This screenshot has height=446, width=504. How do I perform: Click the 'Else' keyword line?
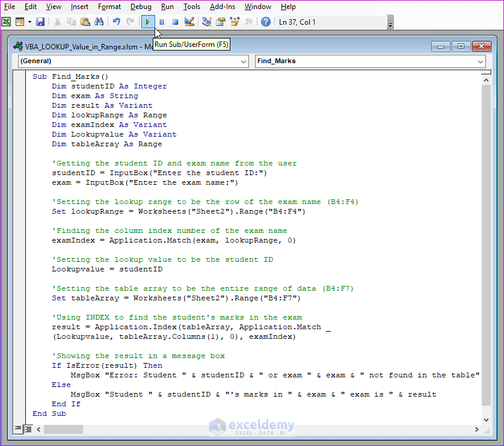61,385
